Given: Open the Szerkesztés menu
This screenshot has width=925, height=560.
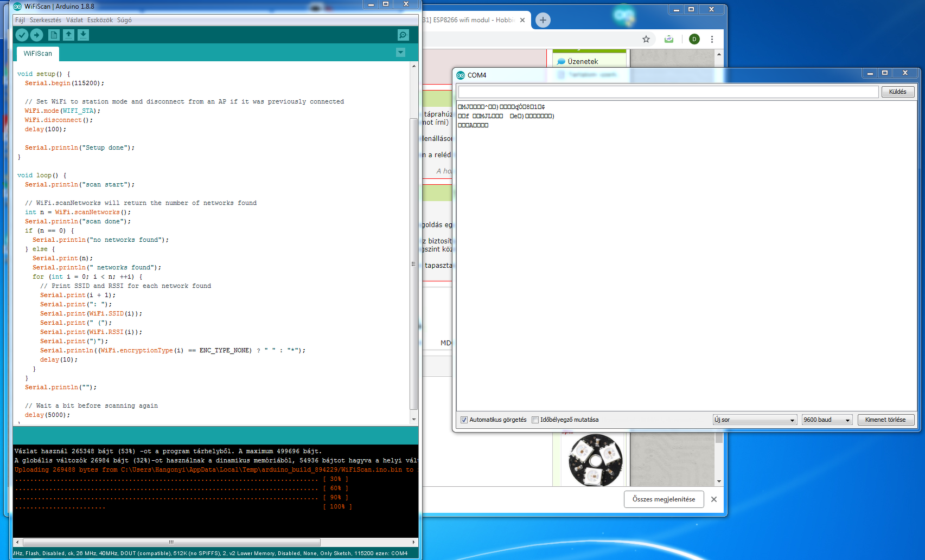Looking at the screenshot, I should click(46, 20).
